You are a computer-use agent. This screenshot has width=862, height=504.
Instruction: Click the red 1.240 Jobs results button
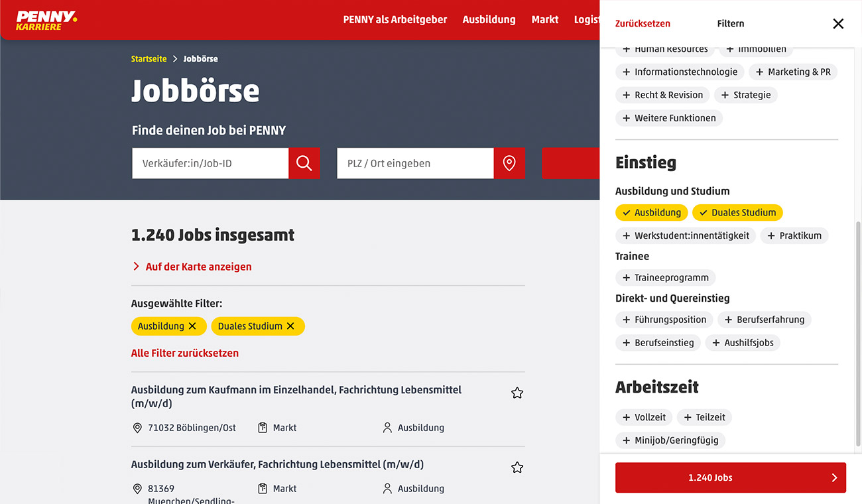coord(731,477)
